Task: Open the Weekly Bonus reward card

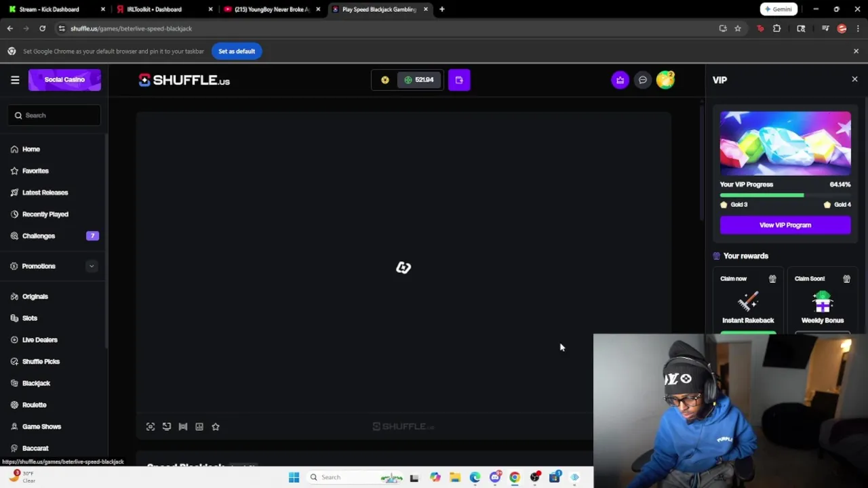Action: (x=823, y=302)
